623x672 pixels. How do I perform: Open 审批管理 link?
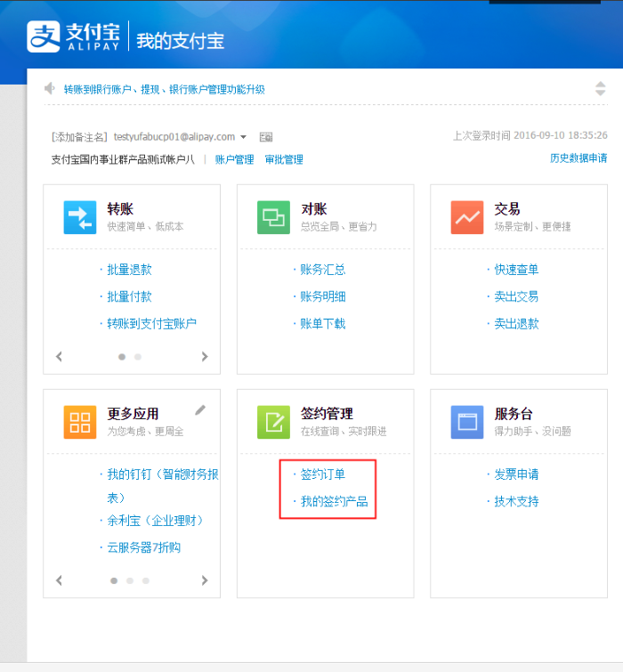point(284,159)
